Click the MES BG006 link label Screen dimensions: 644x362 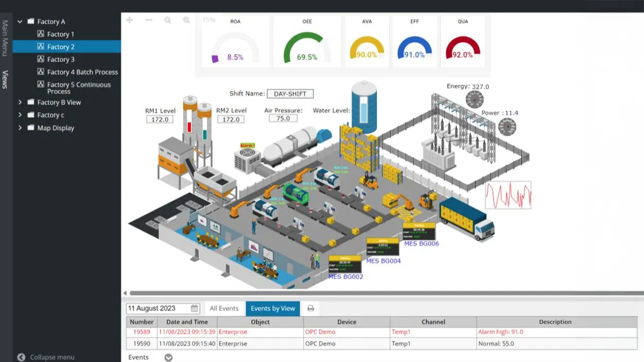421,244
